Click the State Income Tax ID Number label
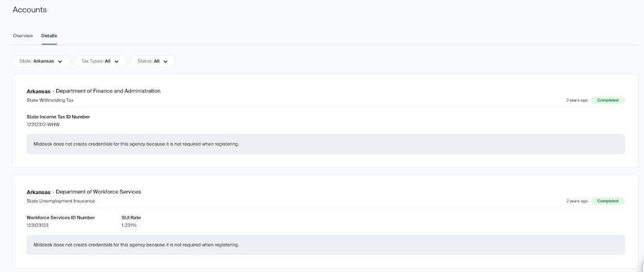Screen dimensions: 644x272 (x=58, y=116)
